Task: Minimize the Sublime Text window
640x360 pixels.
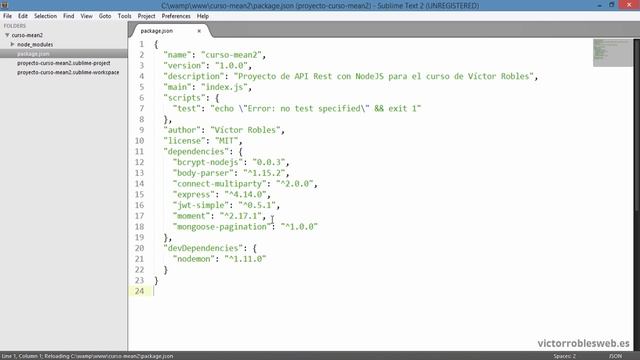Action: click(600, 5)
